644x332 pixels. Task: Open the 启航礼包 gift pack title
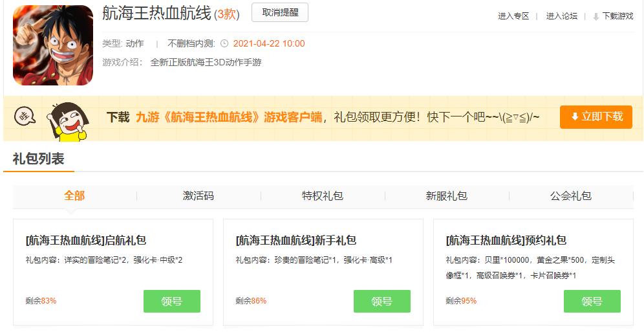[x=86, y=240]
